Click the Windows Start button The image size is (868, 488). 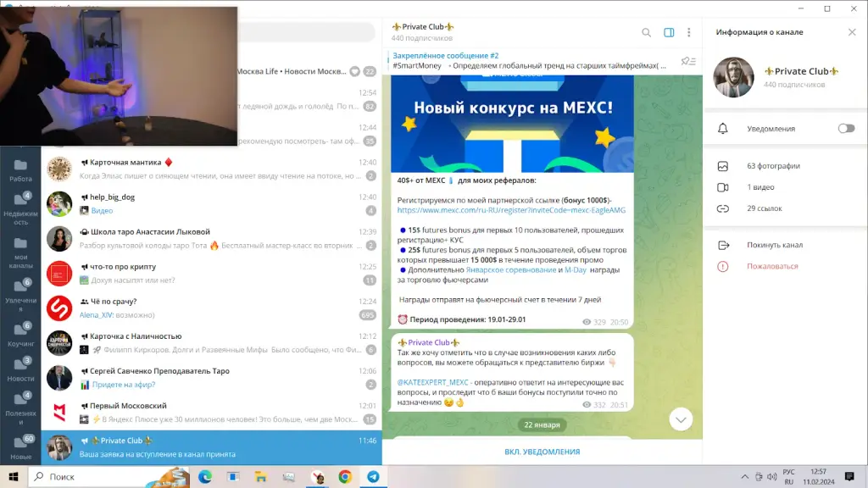click(14, 476)
